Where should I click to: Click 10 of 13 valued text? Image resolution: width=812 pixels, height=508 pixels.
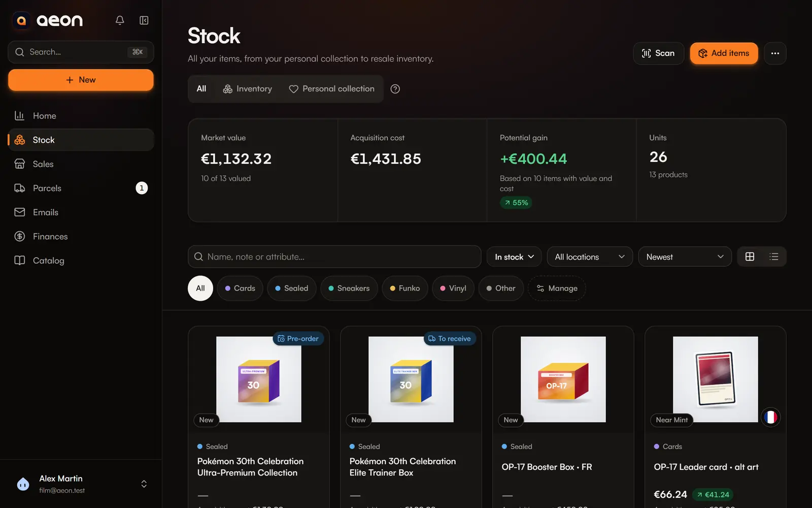coord(226,178)
